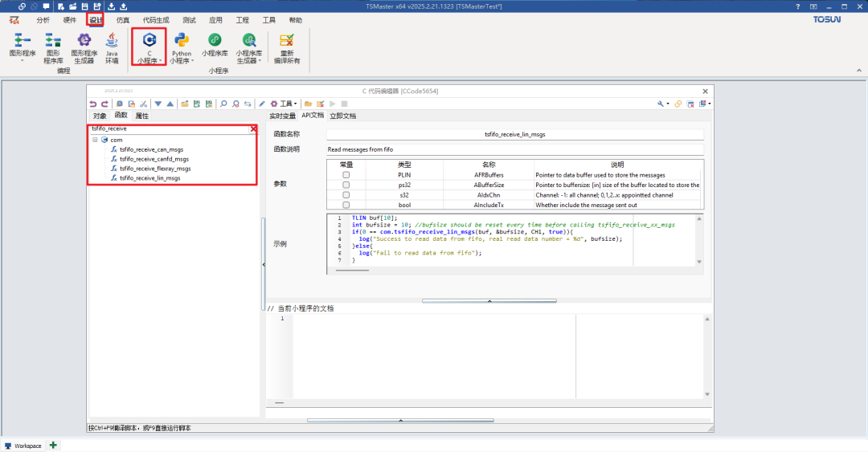The width and height of the screenshot is (868, 452).
Task: Click the yellow folder icon in editor toolbar
Action: click(x=309, y=104)
